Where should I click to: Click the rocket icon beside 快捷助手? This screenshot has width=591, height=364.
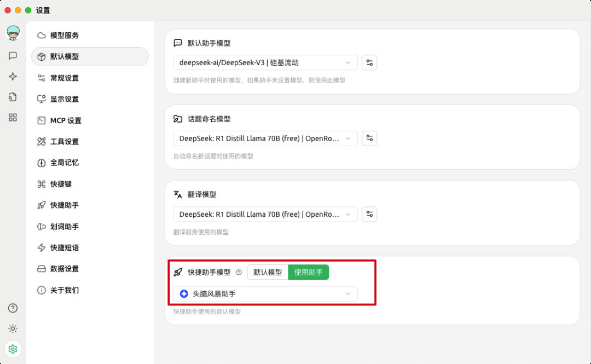(42, 205)
